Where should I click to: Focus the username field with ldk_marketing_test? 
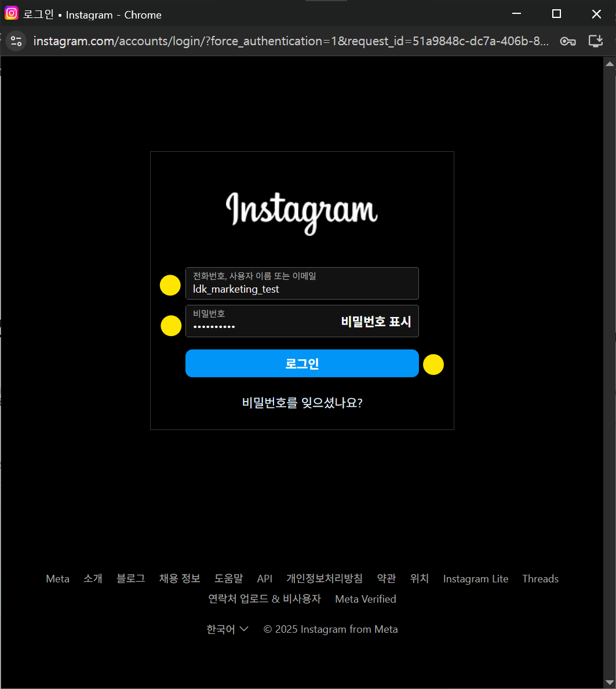(x=302, y=283)
